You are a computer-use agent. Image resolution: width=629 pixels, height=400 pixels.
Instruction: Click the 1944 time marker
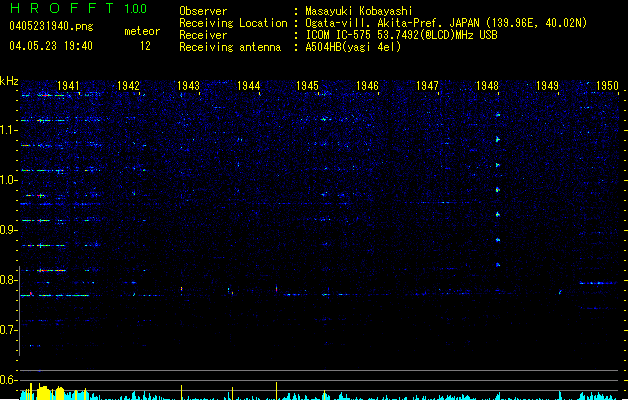click(x=248, y=85)
